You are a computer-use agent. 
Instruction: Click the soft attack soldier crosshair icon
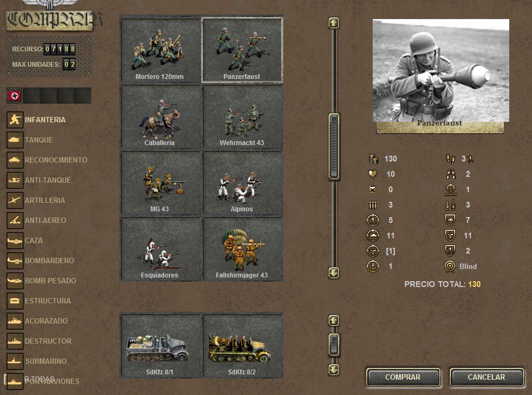tap(373, 220)
